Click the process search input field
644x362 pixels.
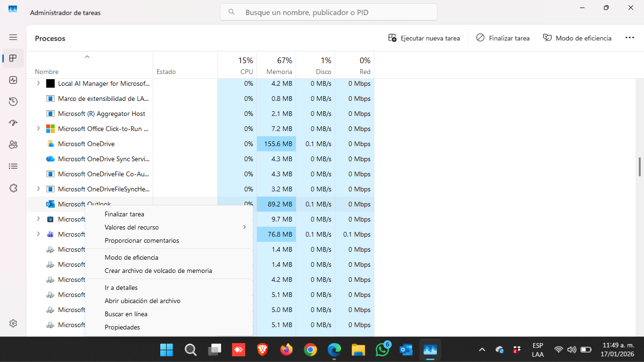[329, 12]
